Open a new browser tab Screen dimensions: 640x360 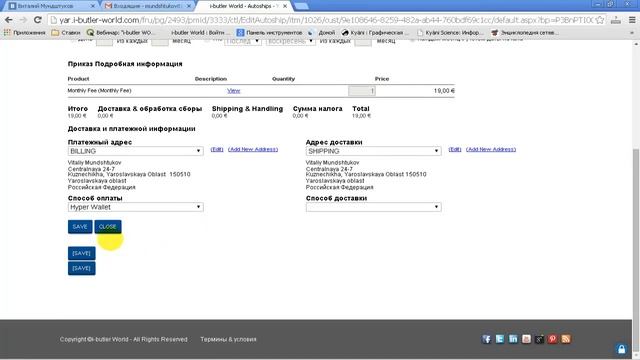pos(301,6)
